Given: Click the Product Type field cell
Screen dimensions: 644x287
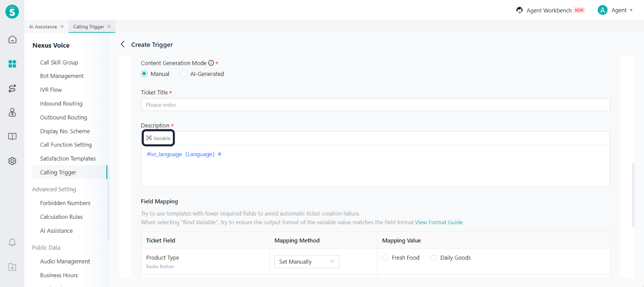Looking at the screenshot, I should pos(205,262).
